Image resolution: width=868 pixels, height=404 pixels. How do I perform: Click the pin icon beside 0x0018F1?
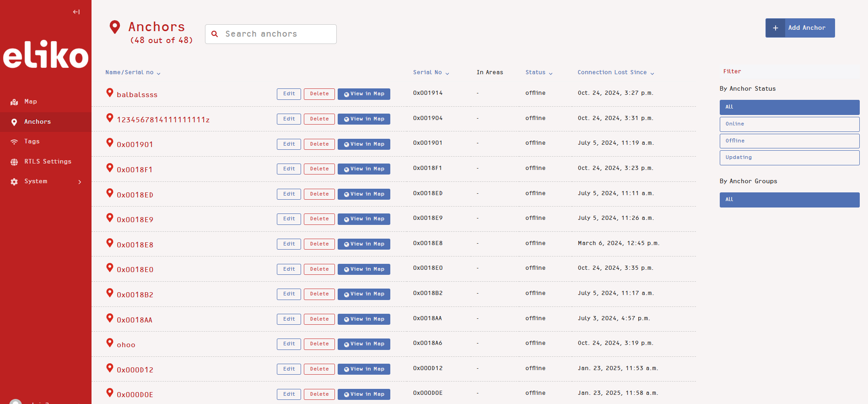110,168
